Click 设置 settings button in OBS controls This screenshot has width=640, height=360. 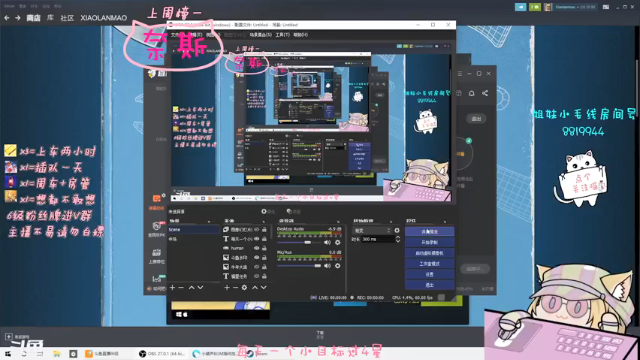coord(429,274)
